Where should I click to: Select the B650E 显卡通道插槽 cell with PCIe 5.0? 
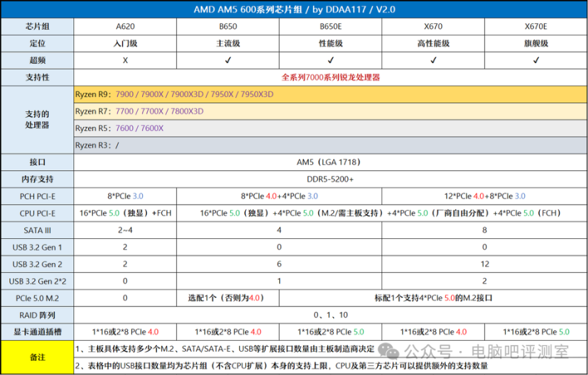pos(330,332)
